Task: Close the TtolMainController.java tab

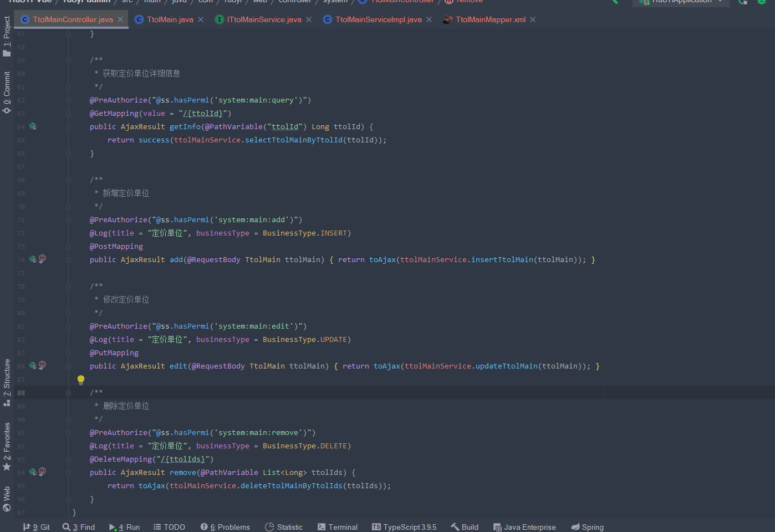Action: (120, 19)
